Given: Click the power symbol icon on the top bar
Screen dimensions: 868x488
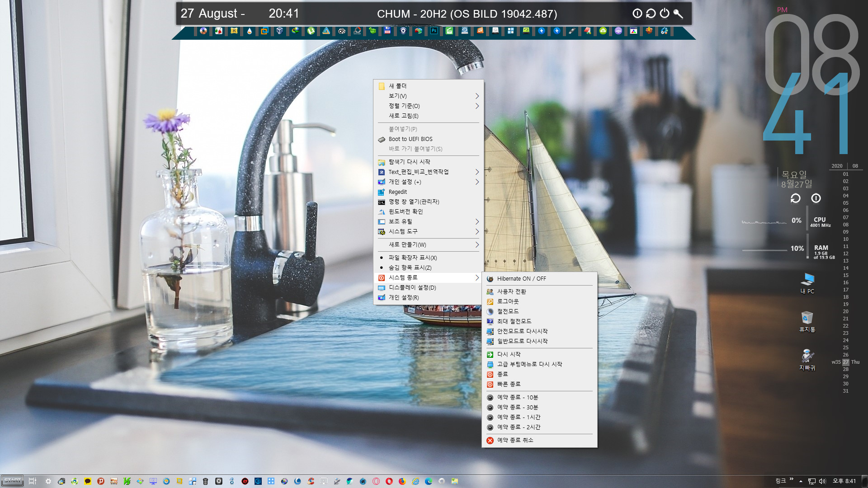Looking at the screenshot, I should point(665,14).
